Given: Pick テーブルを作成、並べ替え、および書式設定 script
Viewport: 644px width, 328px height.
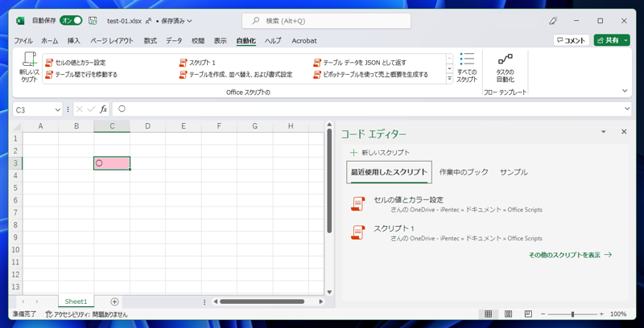Looking at the screenshot, I should coord(236,75).
